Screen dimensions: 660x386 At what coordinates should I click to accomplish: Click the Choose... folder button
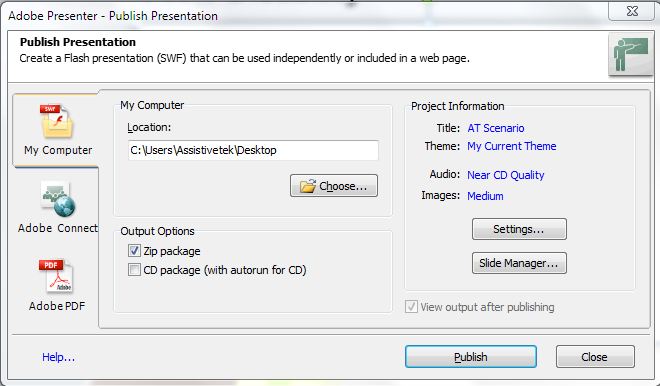click(334, 186)
